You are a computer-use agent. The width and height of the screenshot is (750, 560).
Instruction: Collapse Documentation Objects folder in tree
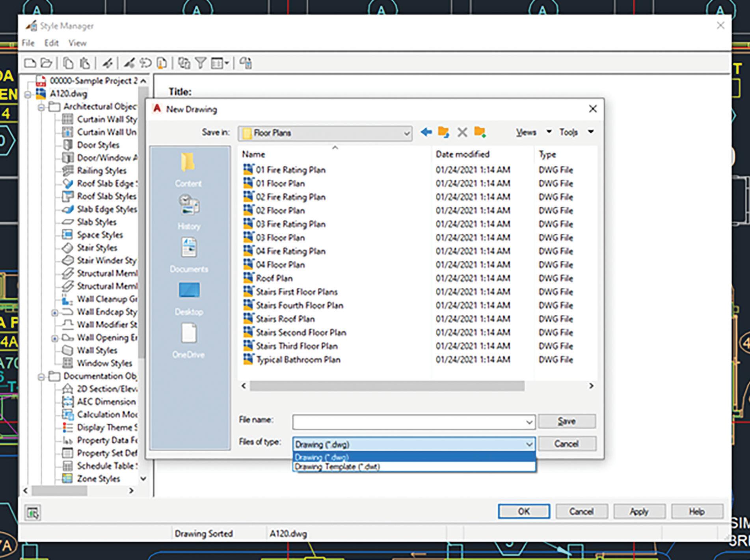point(41,377)
